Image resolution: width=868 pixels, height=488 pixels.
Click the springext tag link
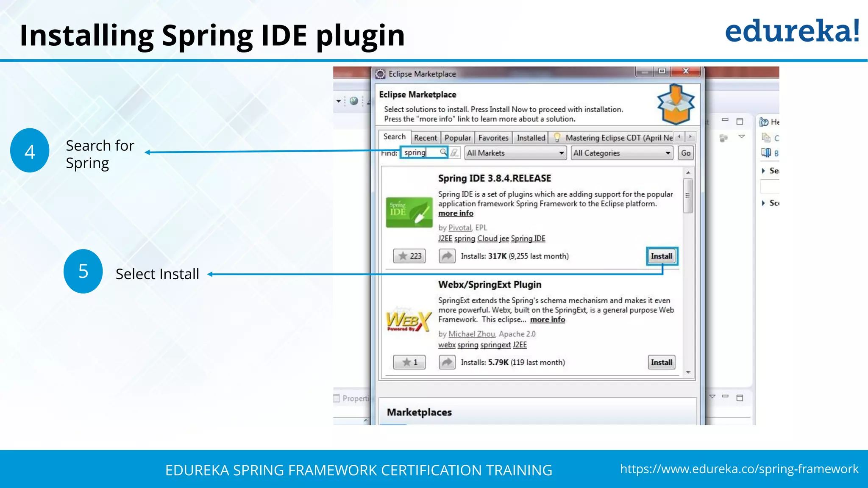pos(495,345)
